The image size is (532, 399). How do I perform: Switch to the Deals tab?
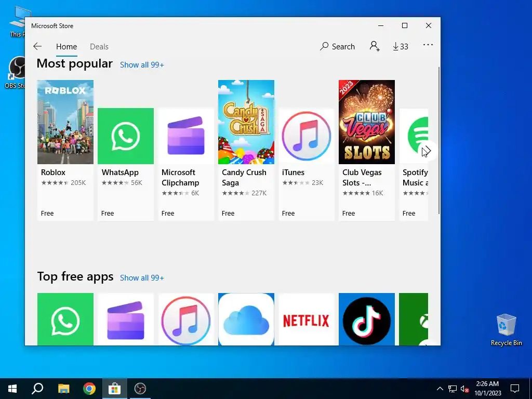(x=99, y=46)
